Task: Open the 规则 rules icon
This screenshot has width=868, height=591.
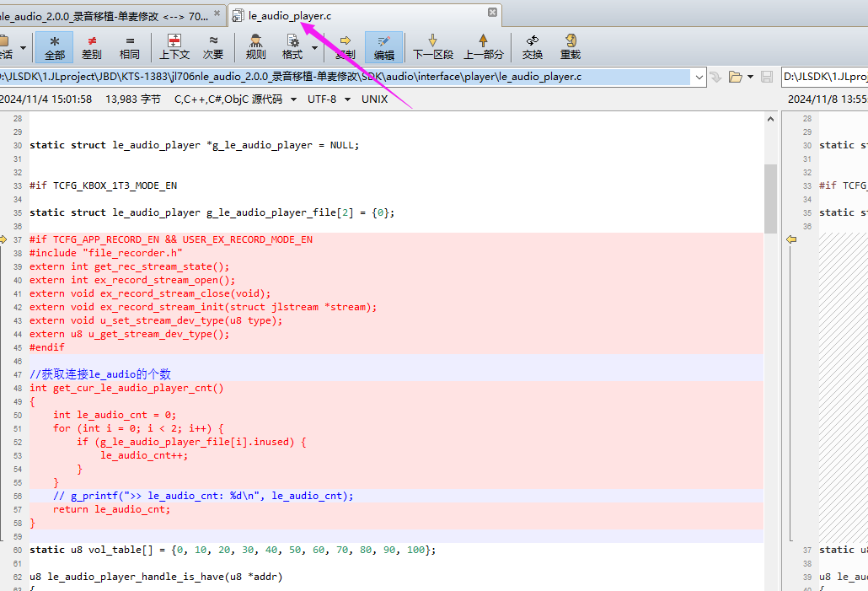Action: click(x=255, y=47)
